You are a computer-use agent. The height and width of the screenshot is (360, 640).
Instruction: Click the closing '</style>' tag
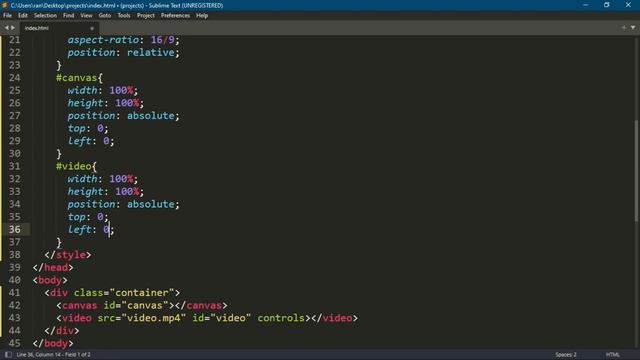68,255
